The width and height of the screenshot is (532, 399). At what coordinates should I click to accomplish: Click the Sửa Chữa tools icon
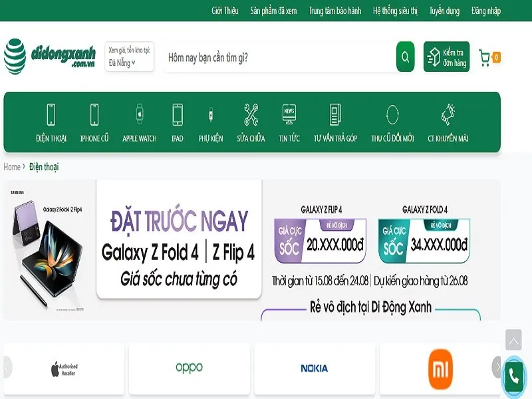click(251, 114)
